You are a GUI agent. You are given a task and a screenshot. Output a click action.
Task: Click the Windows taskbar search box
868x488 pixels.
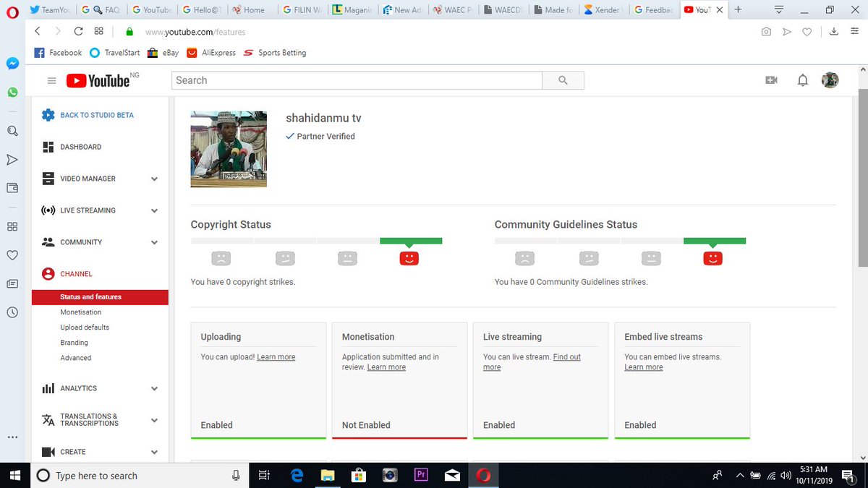[139, 475]
